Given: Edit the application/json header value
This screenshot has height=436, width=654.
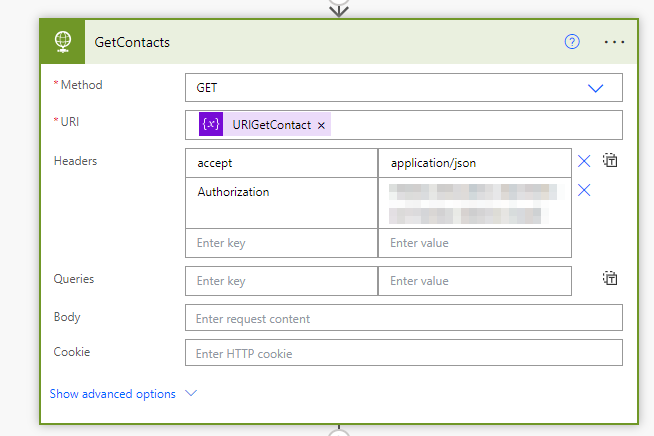Looking at the screenshot, I should coord(474,163).
